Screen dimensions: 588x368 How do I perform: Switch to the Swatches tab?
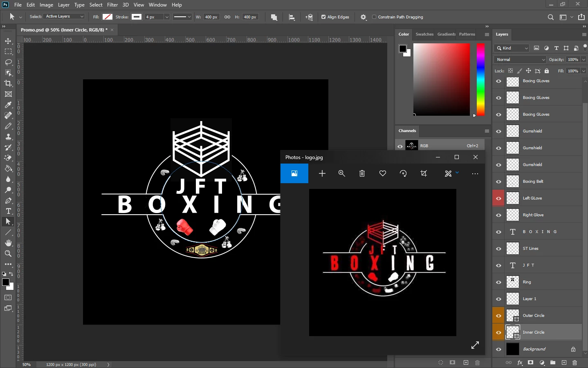tap(424, 34)
